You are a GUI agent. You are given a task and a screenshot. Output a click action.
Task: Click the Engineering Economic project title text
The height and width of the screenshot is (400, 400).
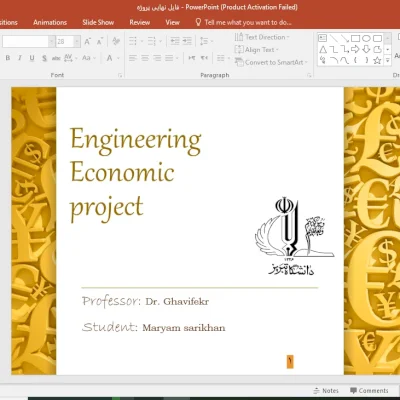click(x=136, y=174)
